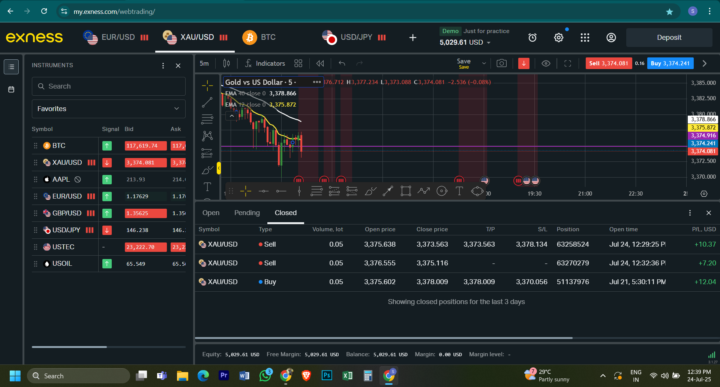Undo last chart action

tap(342, 63)
